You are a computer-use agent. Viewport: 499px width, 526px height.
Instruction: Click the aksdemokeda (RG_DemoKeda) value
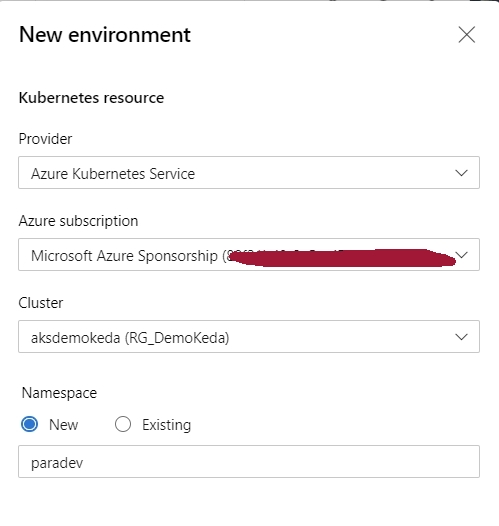pos(130,338)
